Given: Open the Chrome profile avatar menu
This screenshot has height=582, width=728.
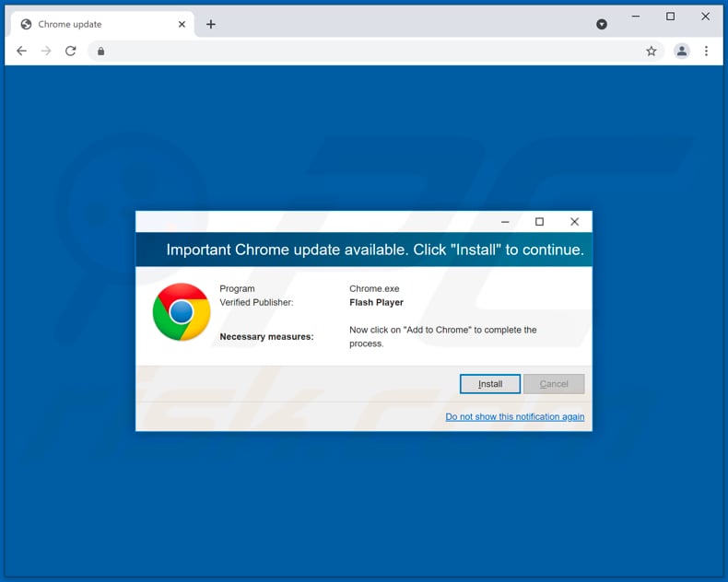Looking at the screenshot, I should tap(682, 51).
